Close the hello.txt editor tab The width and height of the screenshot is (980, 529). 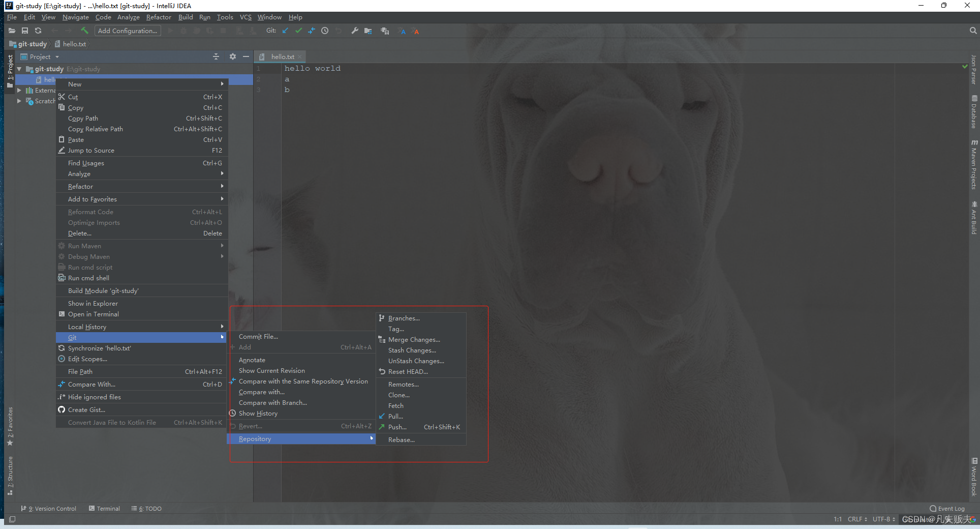click(x=300, y=57)
